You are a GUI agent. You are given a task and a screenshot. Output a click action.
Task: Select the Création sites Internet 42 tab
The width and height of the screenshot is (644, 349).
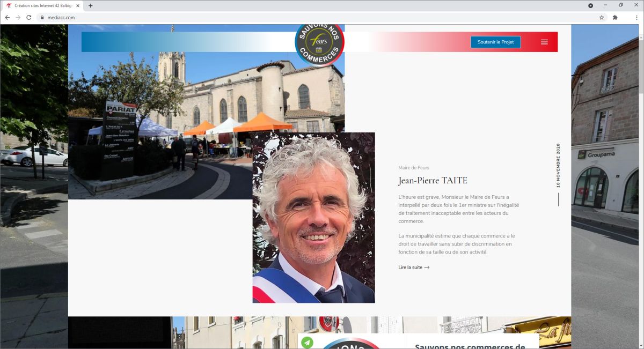[43, 5]
